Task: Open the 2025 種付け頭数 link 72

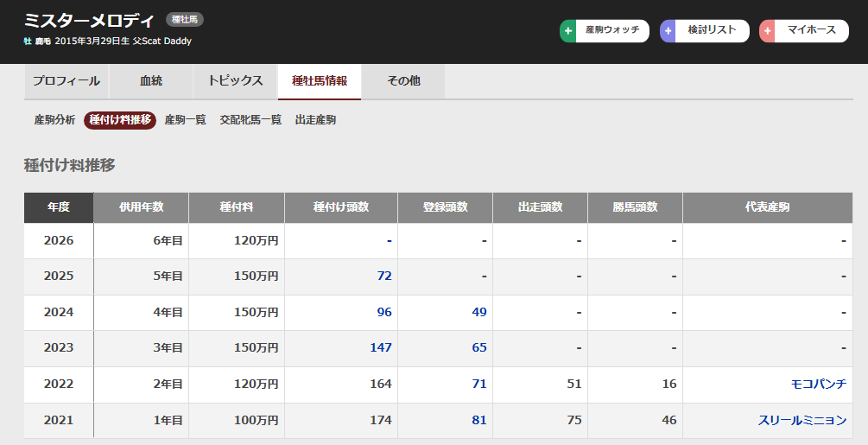Action: coord(384,277)
